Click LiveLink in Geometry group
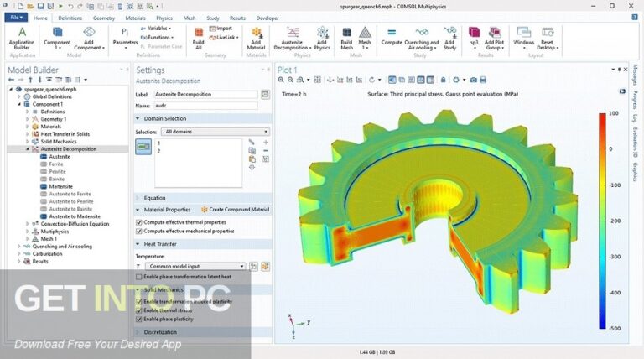Image resolution: width=644 pixels, height=359 pixels. pyautogui.click(x=224, y=38)
